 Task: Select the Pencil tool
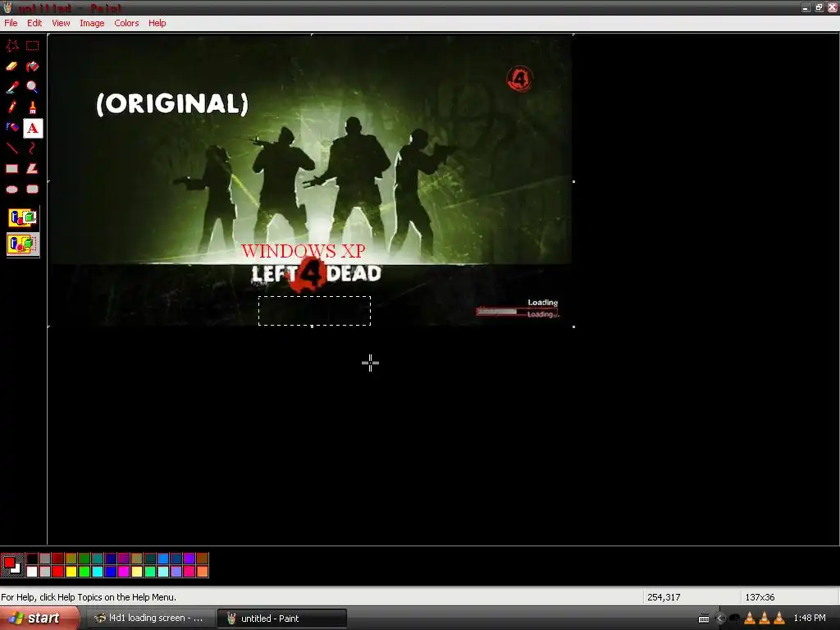(11, 107)
